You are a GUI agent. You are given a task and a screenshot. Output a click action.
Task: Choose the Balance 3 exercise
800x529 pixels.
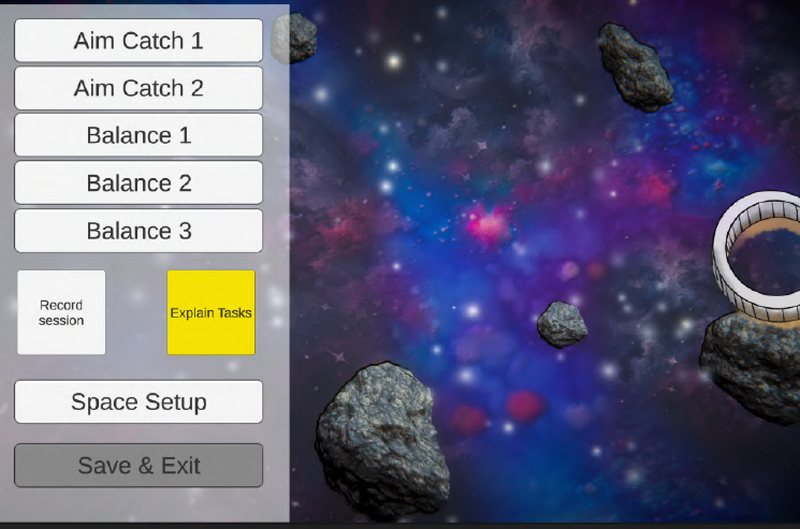pos(138,231)
